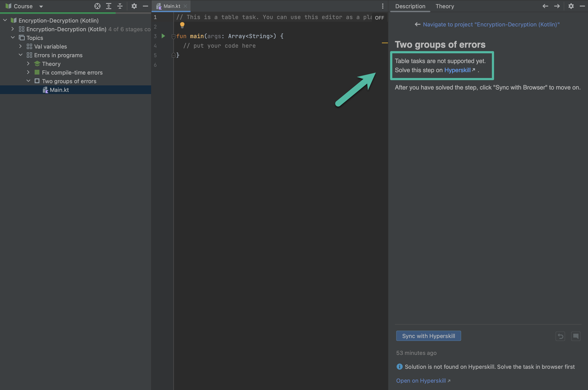Click the reset task undo icon
The width and height of the screenshot is (588, 390).
560,336
